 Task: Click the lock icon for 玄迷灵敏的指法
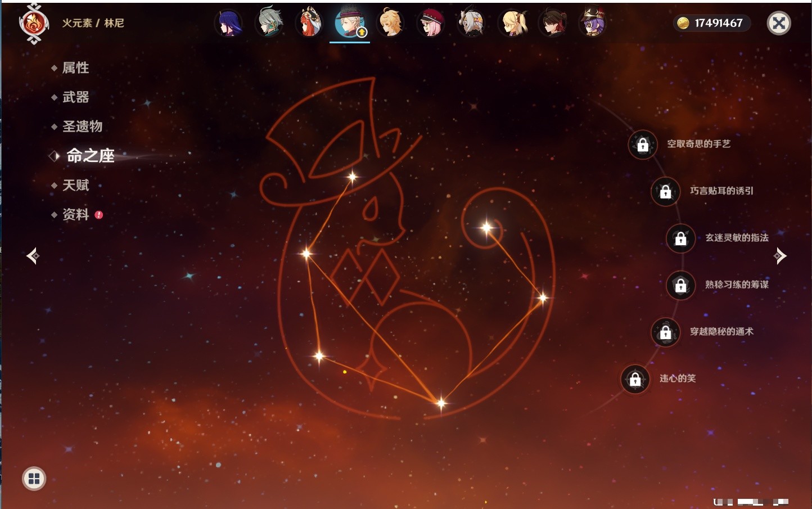pyautogui.click(x=681, y=238)
